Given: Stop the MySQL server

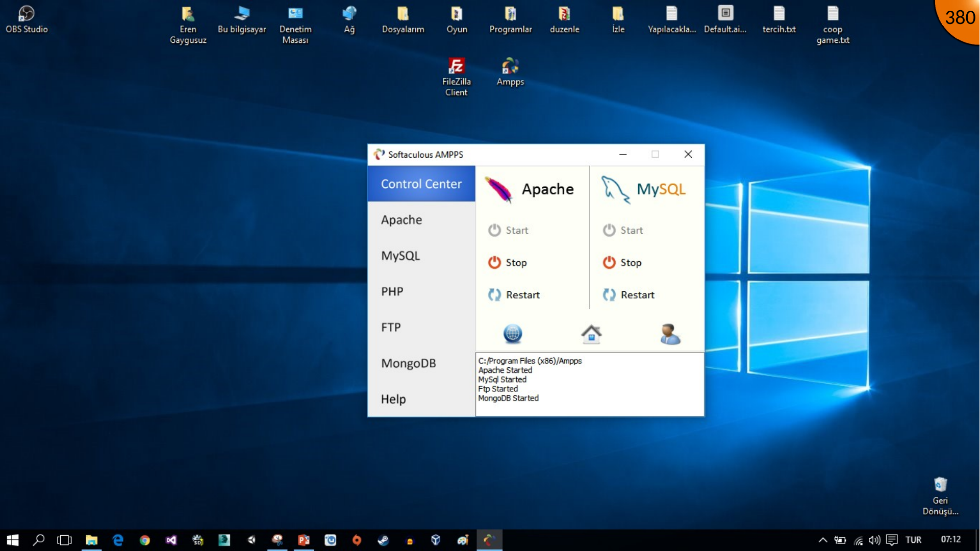Looking at the screenshot, I should coord(622,262).
